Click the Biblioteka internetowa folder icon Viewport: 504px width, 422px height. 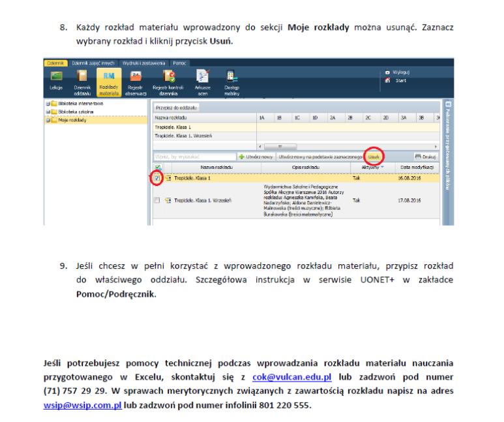(x=54, y=104)
